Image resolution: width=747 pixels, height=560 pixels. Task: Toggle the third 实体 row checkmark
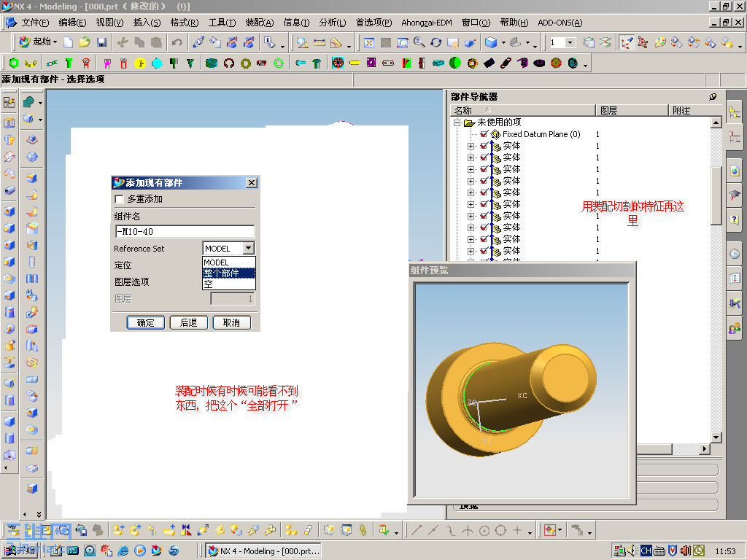484,169
